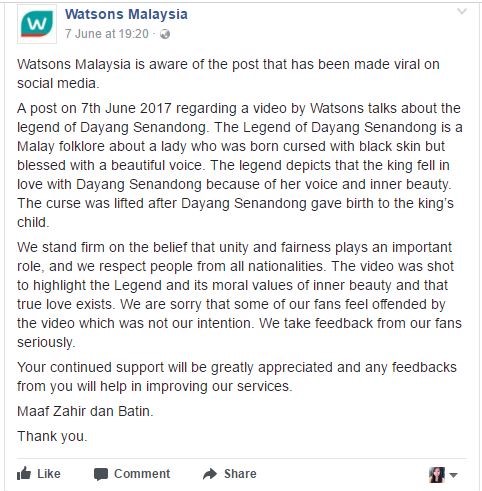Like the Watsons Malaysia post
This screenshot has width=482, height=491.
pos(39,473)
